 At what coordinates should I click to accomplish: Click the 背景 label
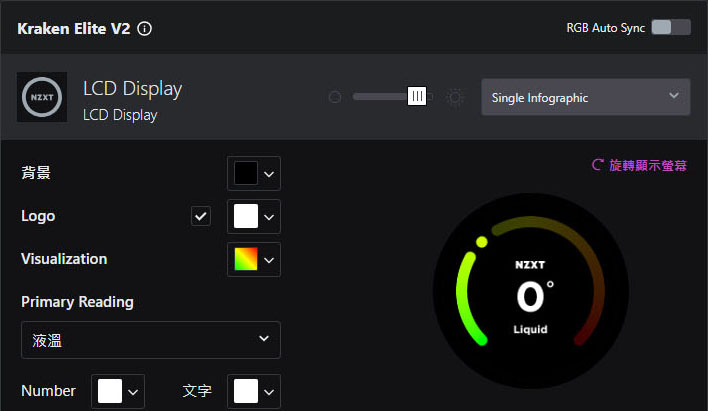pos(36,173)
